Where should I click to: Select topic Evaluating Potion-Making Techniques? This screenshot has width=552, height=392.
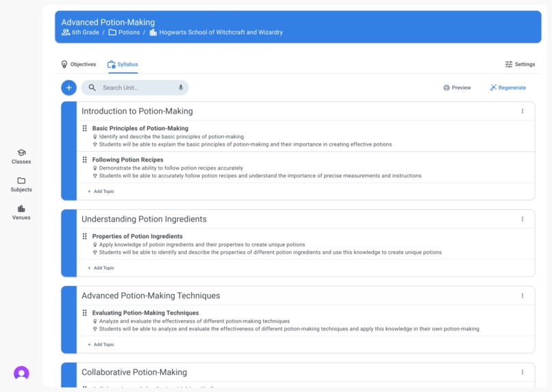[x=145, y=313]
